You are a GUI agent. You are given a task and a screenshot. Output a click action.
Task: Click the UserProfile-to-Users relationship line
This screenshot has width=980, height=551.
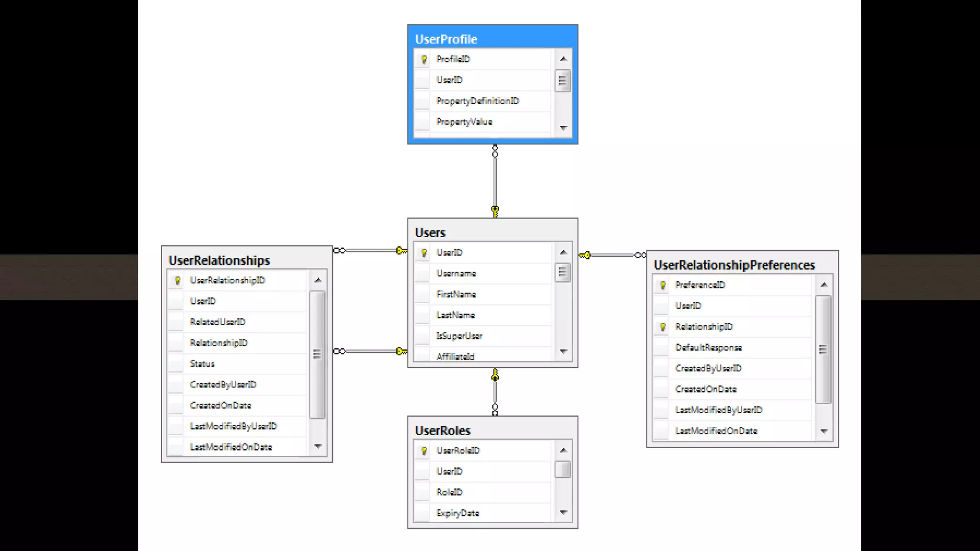click(495, 181)
